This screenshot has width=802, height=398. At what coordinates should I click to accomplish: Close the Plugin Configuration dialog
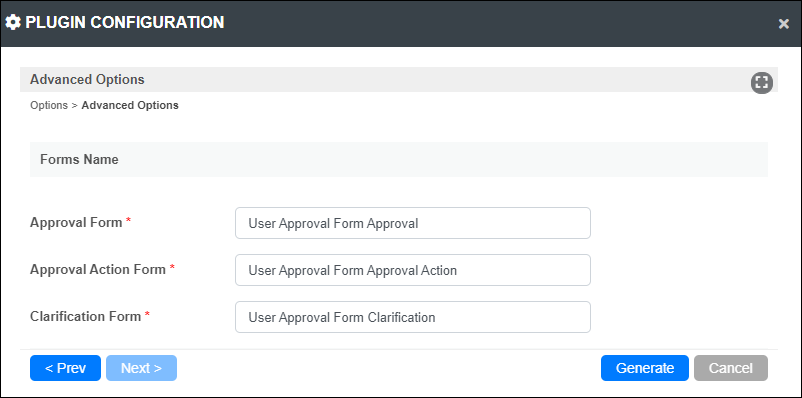[784, 24]
